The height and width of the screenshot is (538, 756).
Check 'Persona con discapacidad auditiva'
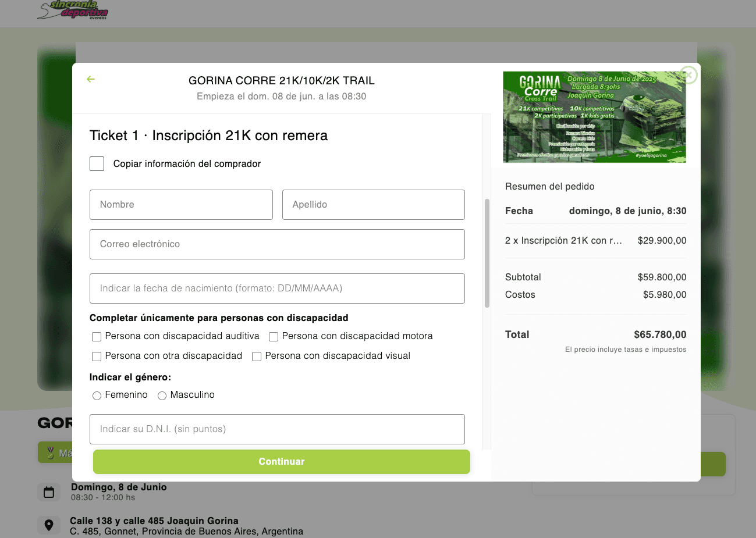pos(97,337)
